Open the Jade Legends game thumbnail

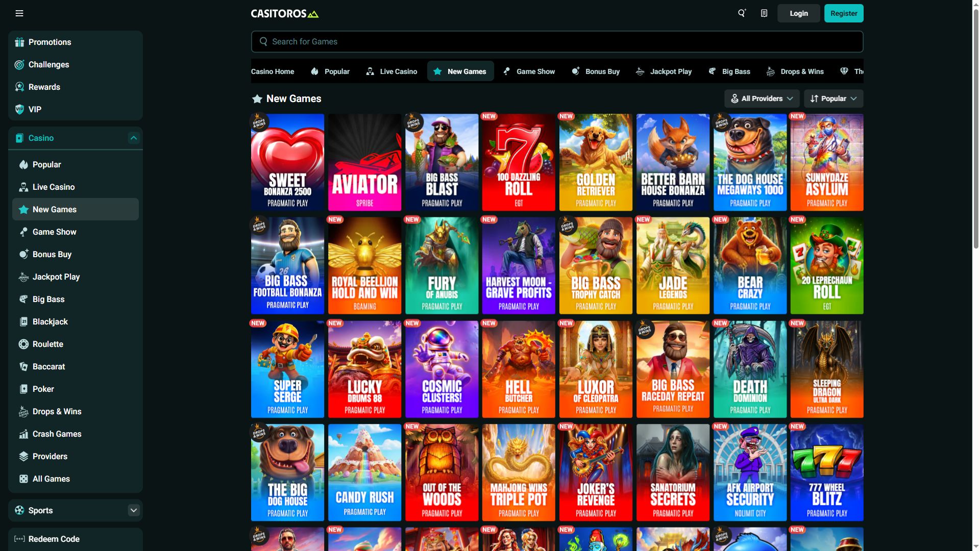(x=673, y=266)
